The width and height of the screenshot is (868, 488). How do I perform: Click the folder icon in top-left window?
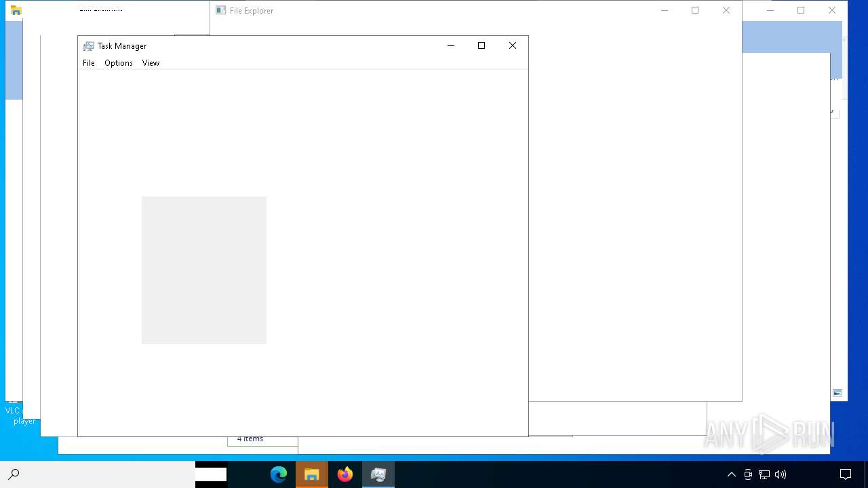pyautogui.click(x=16, y=10)
